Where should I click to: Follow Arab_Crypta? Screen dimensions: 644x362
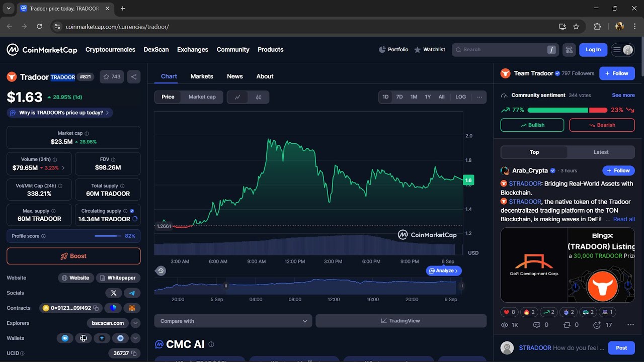coord(618,170)
